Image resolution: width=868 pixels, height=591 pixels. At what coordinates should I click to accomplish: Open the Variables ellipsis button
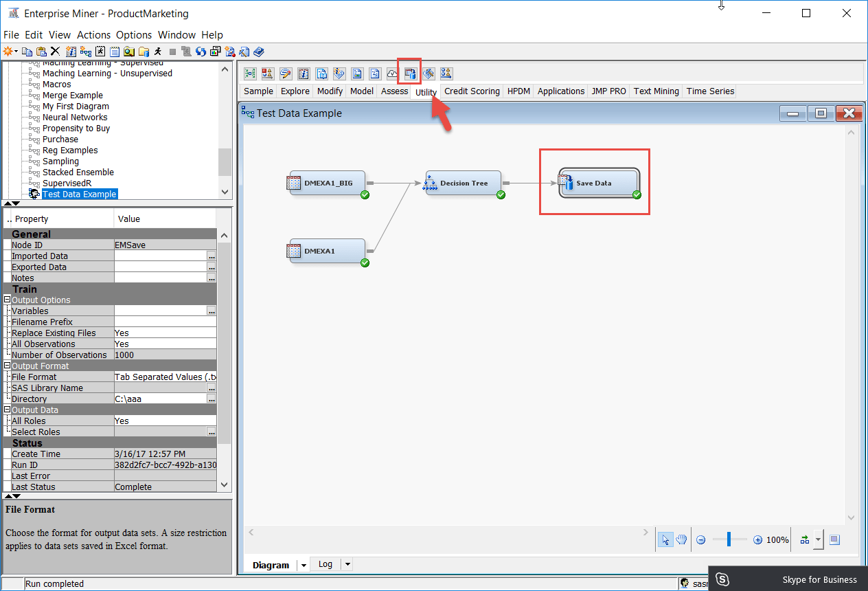point(212,311)
